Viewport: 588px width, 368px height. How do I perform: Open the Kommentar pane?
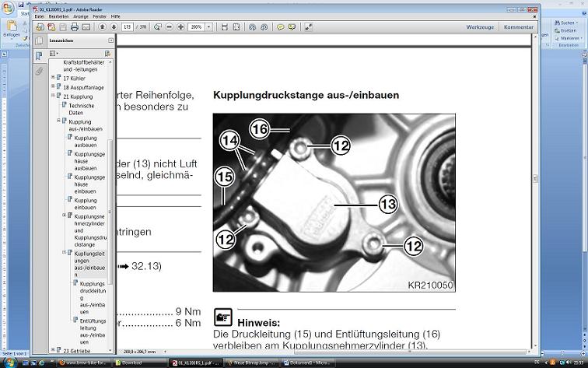(x=519, y=27)
